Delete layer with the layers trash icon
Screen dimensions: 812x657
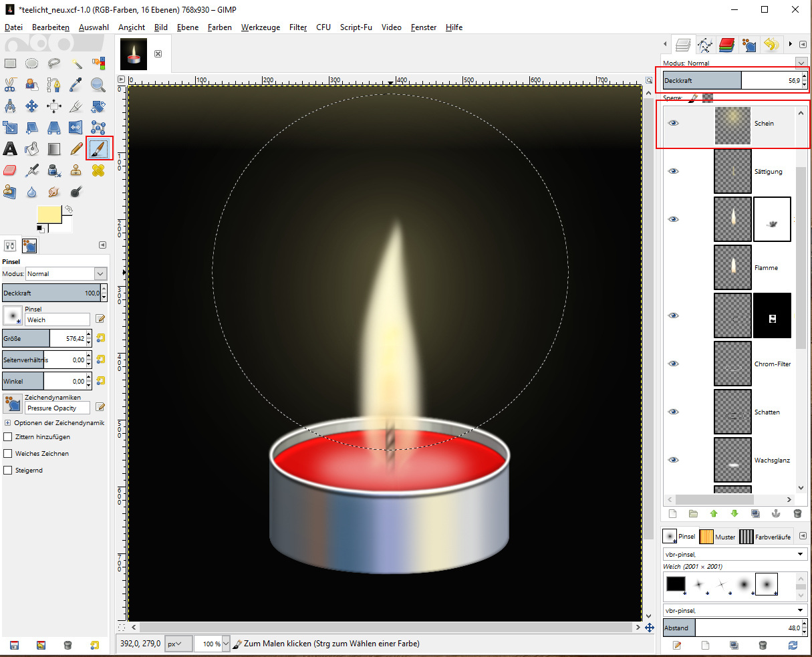[797, 513]
